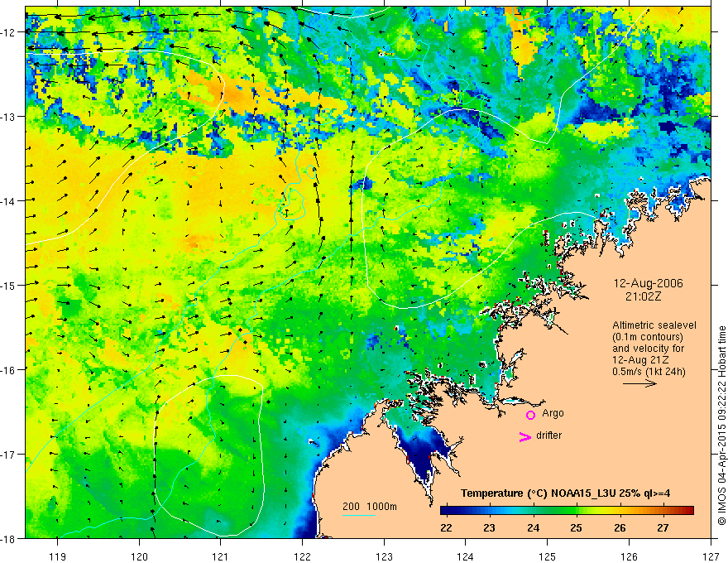
Task: Click latitude axis label -13
Action: (9, 117)
